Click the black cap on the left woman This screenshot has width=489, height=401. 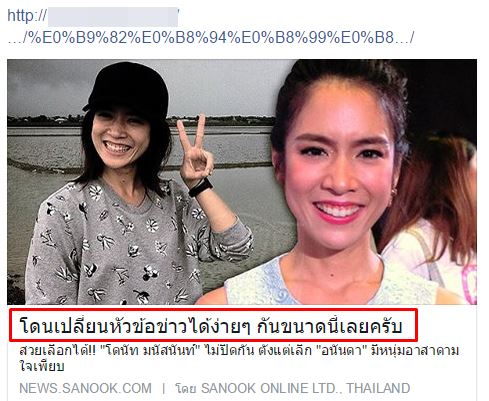coord(127,88)
